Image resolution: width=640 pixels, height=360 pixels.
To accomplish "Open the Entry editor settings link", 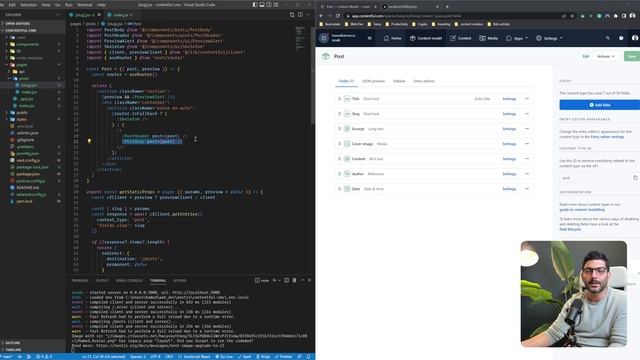I will coord(607,137).
